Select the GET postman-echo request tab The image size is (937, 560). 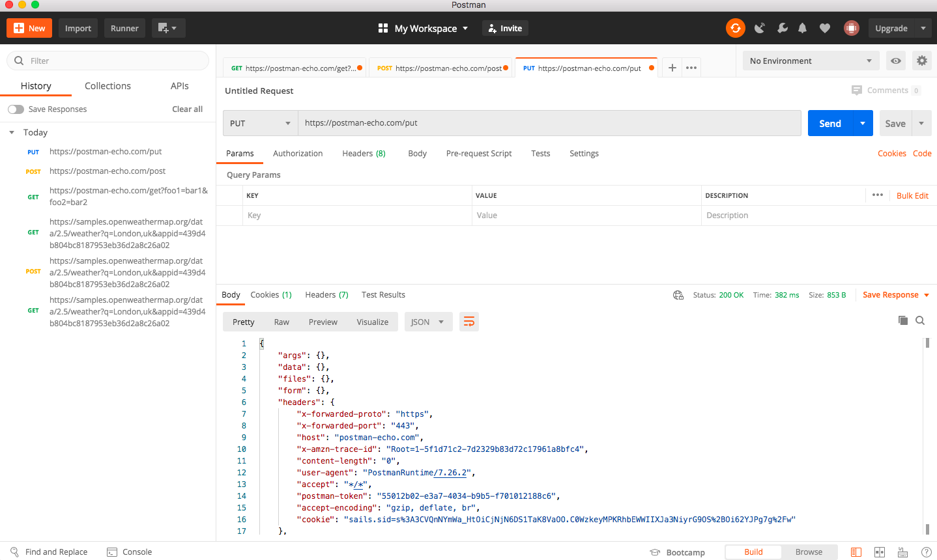point(296,68)
